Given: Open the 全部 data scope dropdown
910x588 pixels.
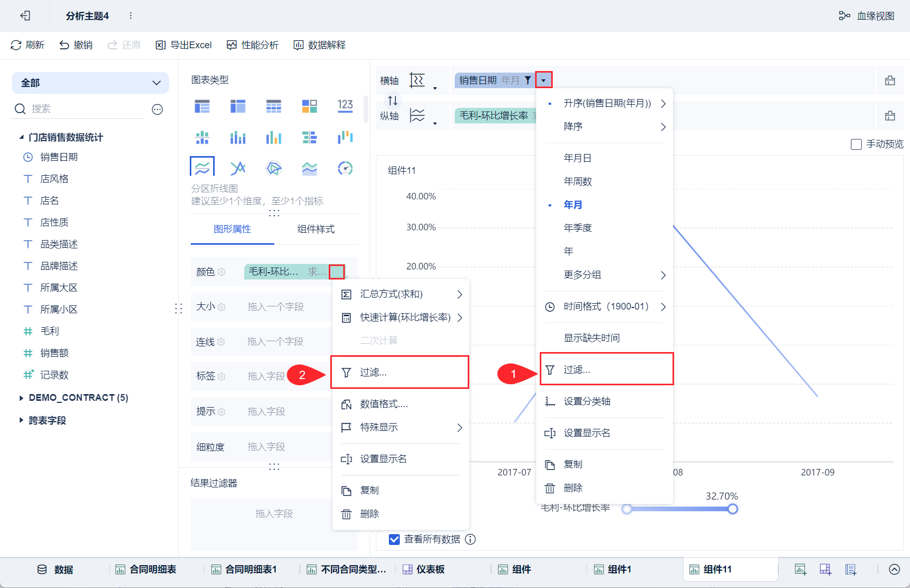Looking at the screenshot, I should coord(91,83).
